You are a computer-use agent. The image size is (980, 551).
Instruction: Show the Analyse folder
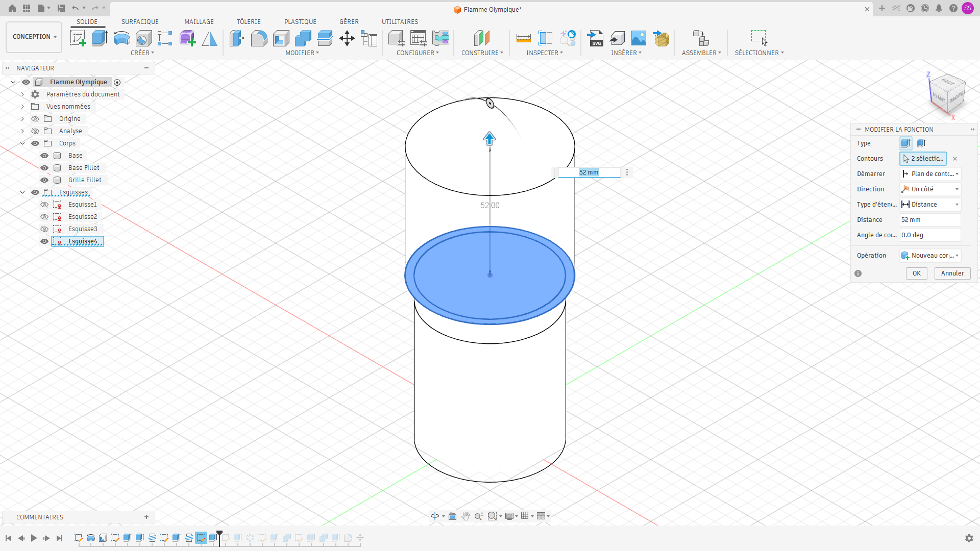click(35, 131)
